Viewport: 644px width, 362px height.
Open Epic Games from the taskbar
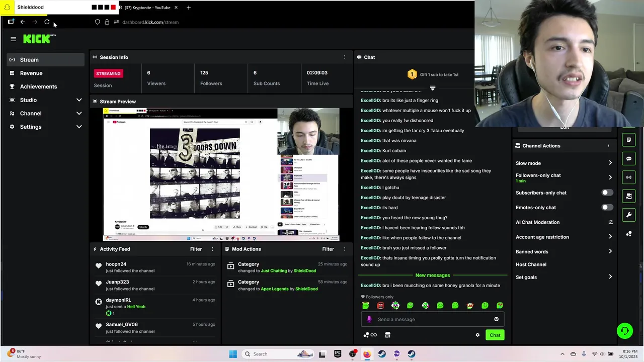(x=338, y=354)
